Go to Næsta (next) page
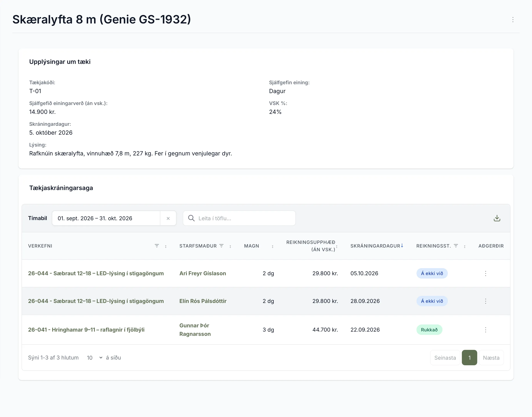 tap(491, 358)
